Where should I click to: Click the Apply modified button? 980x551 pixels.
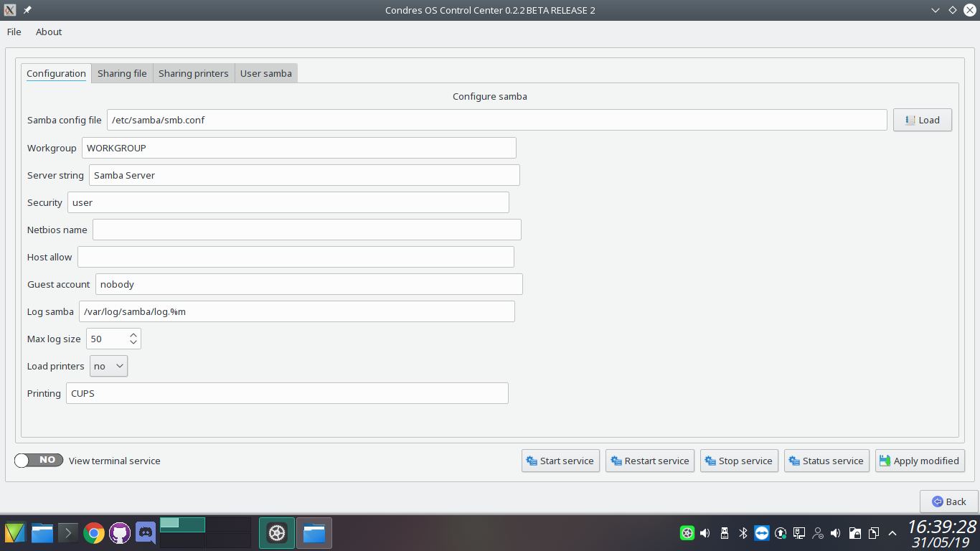[920, 461]
